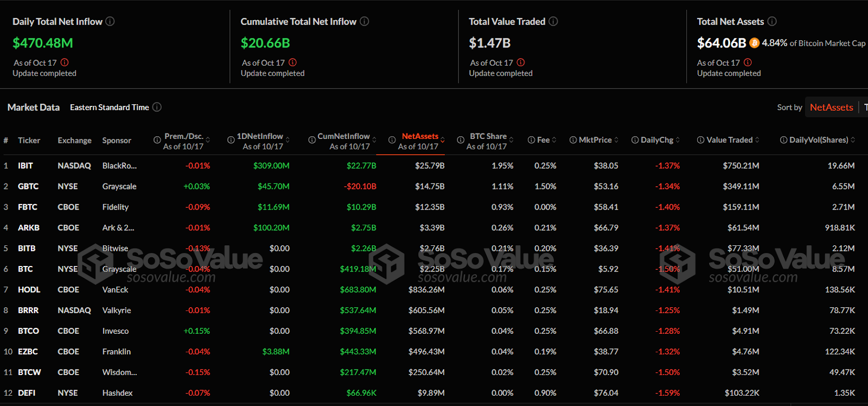The width and height of the screenshot is (868, 406).
Task: Click info icon before DailyChg column header
Action: pos(635,140)
